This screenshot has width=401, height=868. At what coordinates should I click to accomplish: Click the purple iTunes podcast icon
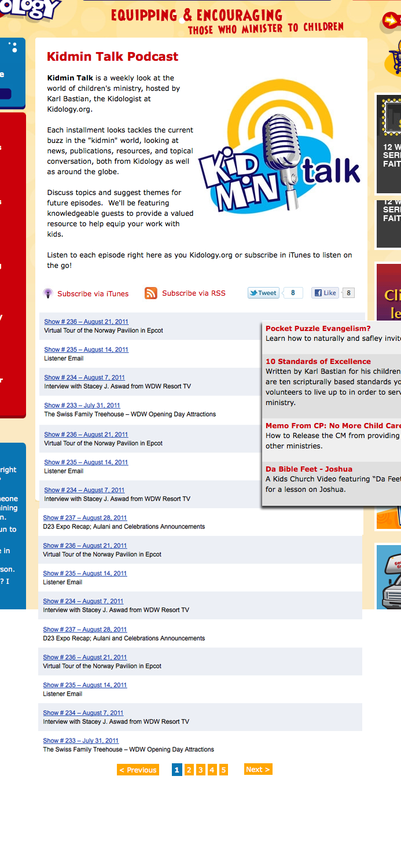(49, 293)
